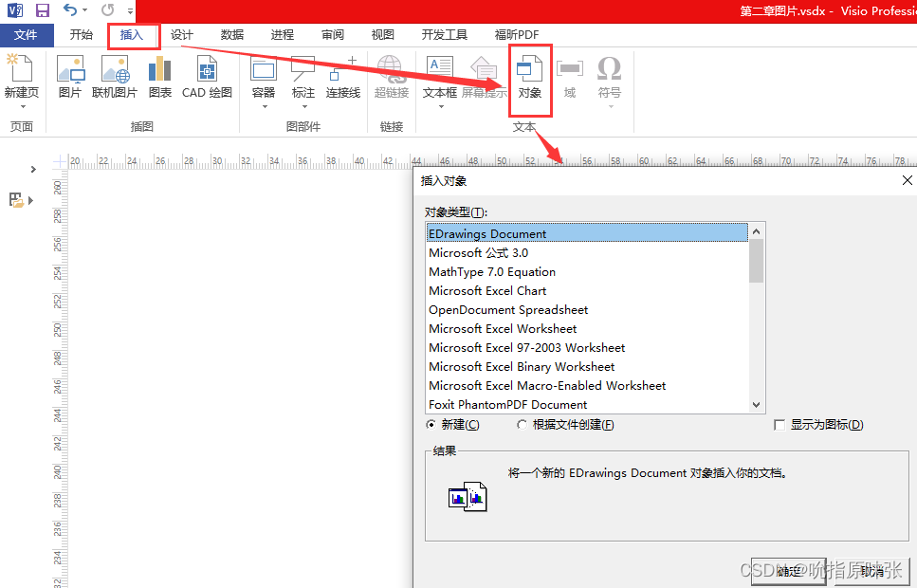Switch to the 审阅 ribbon tab

333,35
